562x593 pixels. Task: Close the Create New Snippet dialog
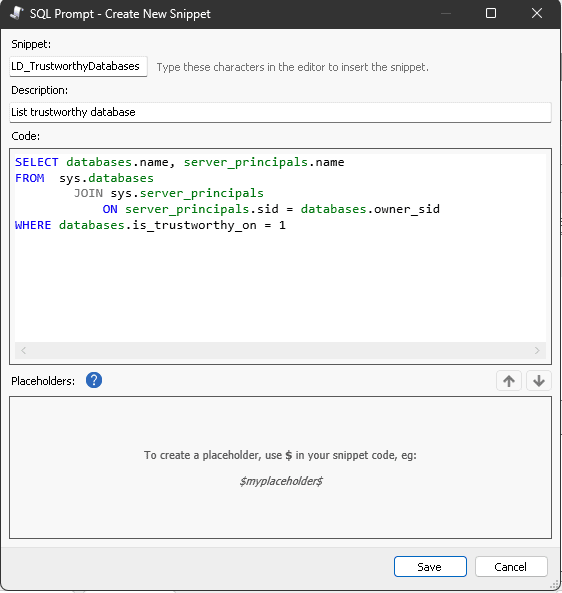537,14
